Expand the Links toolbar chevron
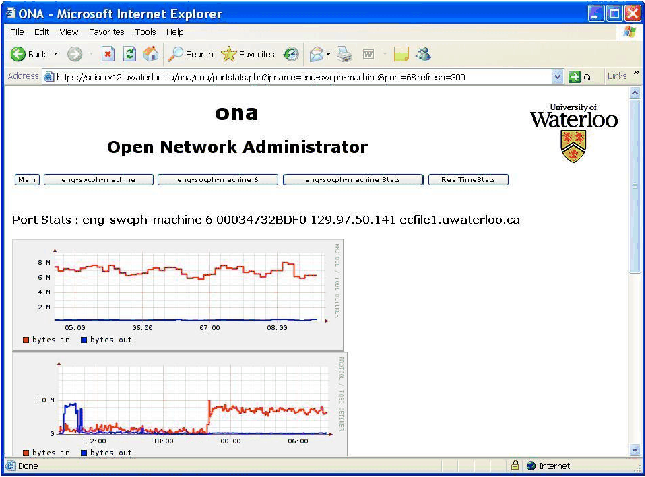This screenshot has height=477, width=645. pos(634,76)
